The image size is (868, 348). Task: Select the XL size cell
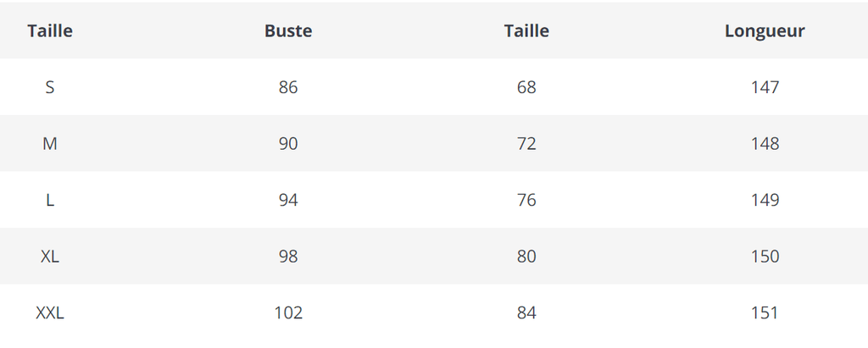tap(50, 257)
